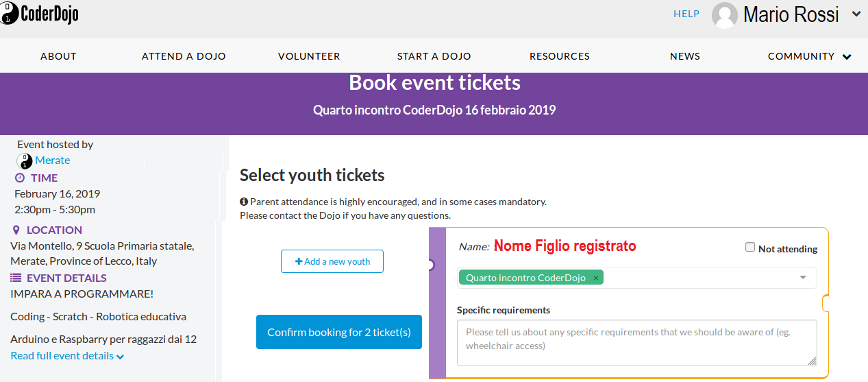Click the info icon near parent attendance note
Screen dimensions: 868x382
pos(243,202)
